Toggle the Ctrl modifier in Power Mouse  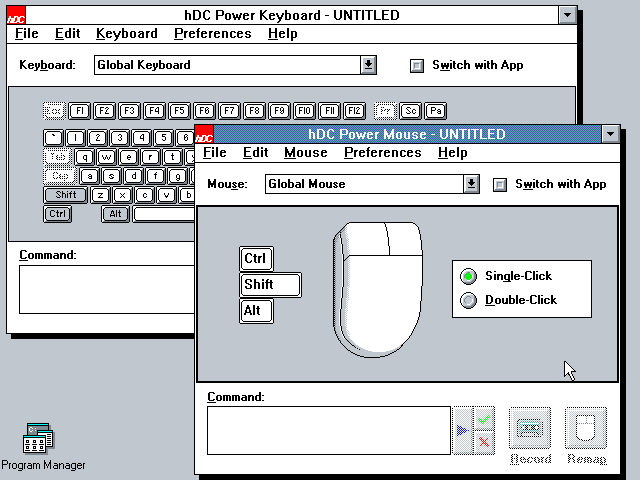[x=256, y=258]
